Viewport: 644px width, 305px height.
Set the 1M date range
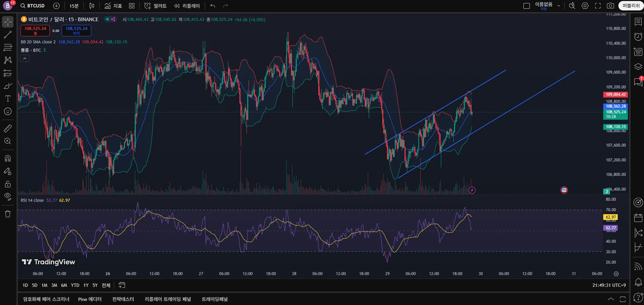click(x=44, y=285)
